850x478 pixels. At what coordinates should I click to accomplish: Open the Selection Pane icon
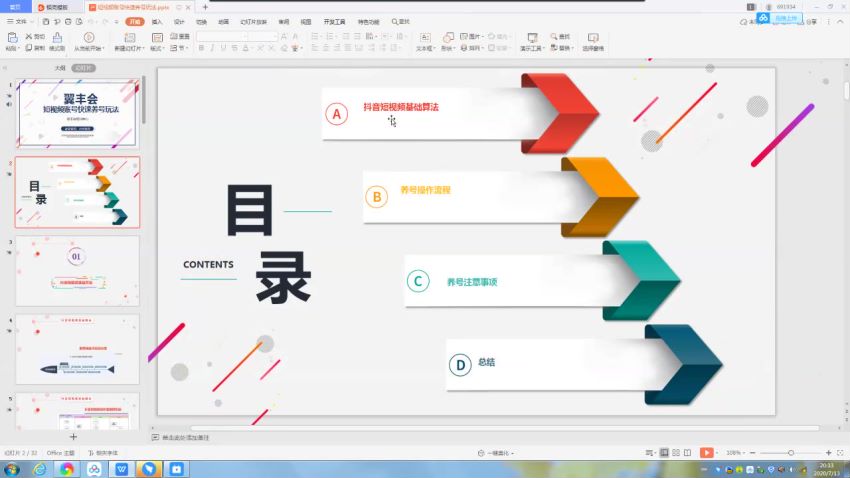(x=593, y=37)
